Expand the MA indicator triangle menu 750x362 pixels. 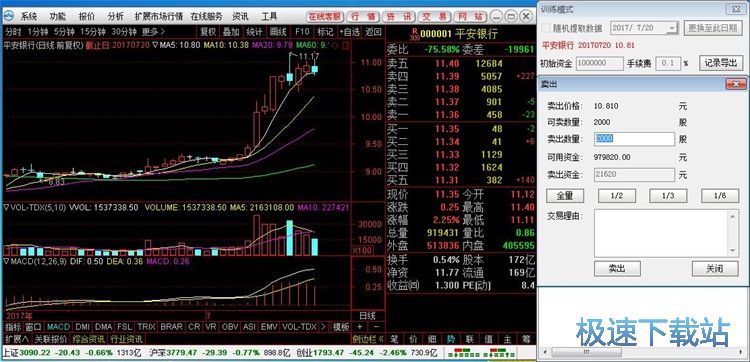click(155, 46)
